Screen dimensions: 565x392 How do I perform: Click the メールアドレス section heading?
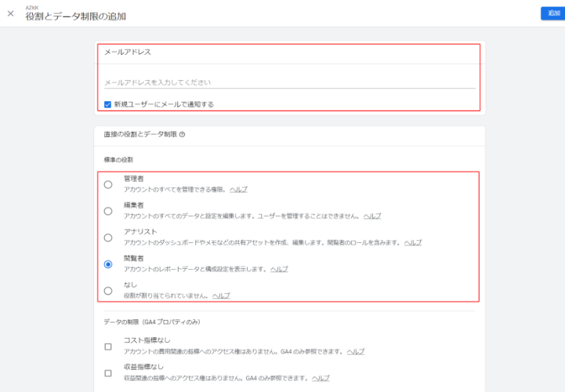tap(128, 52)
